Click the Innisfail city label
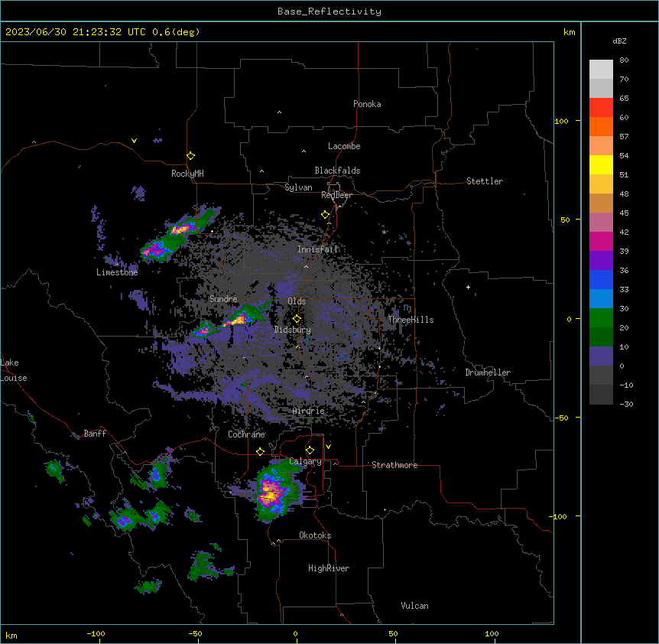Viewport: 659px width, 644px height. pos(317,249)
